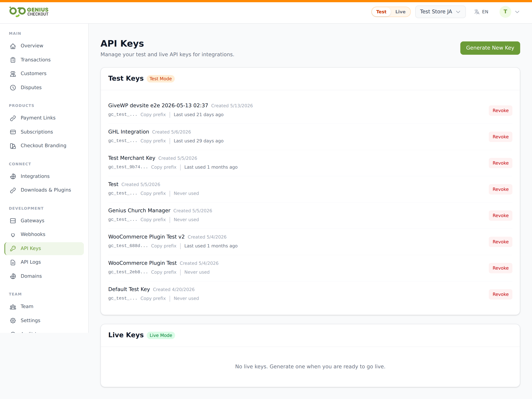Revoke WooCommerce Plugin Test v2 key
Image resolution: width=532 pixels, height=399 pixels.
pyautogui.click(x=500, y=242)
